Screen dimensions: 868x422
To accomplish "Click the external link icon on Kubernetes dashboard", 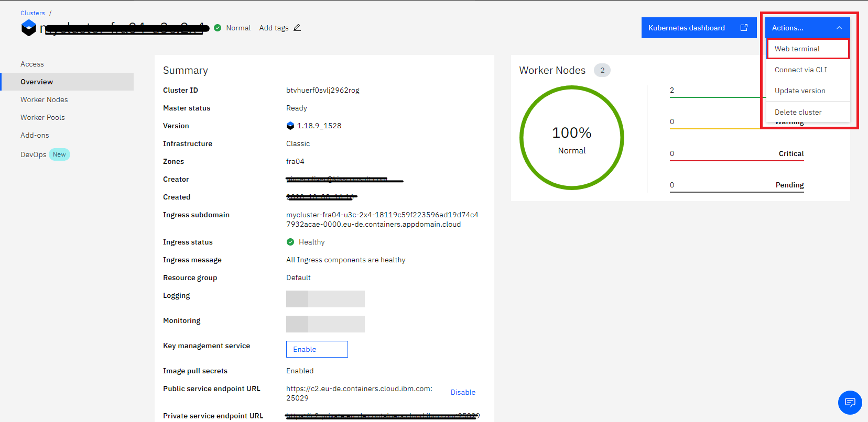I will point(744,28).
